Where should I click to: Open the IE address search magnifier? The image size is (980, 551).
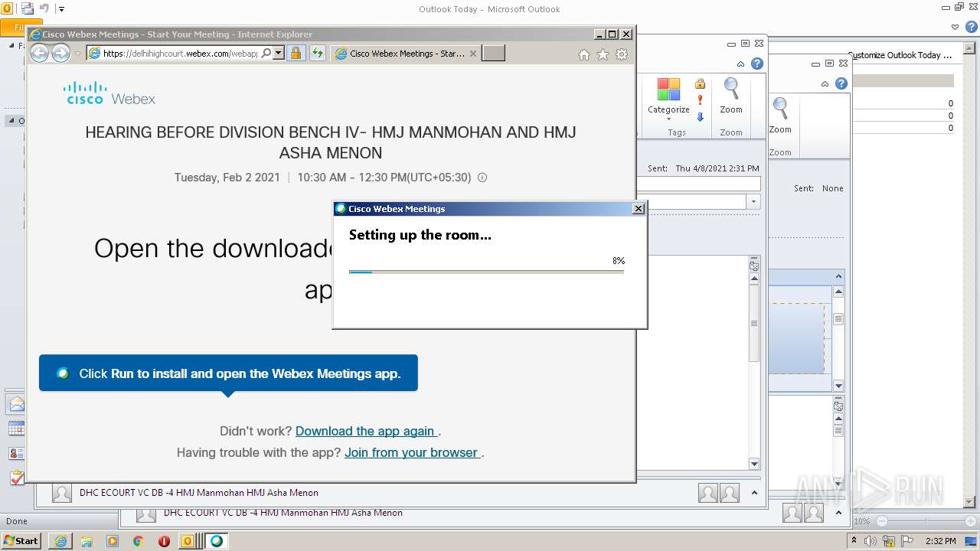(x=266, y=54)
